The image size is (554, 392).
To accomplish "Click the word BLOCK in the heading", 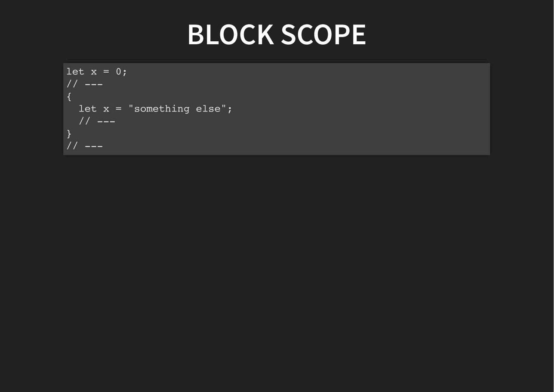I will [231, 34].
